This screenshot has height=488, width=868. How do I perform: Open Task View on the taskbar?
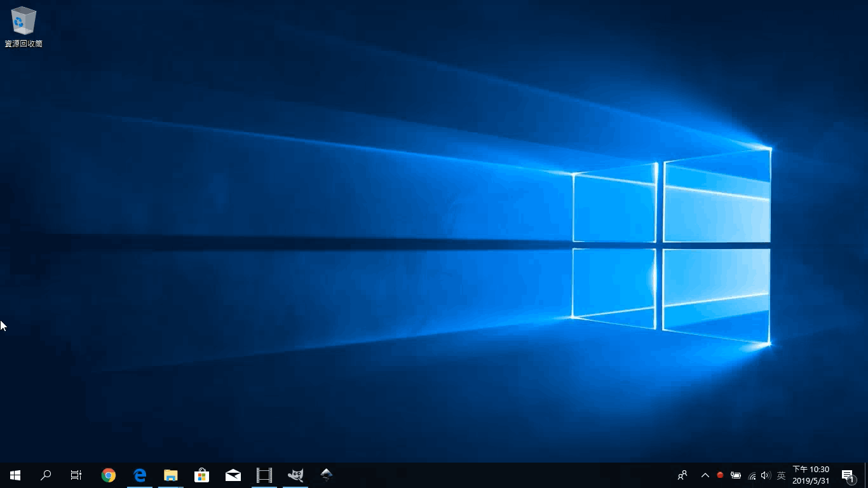76,475
